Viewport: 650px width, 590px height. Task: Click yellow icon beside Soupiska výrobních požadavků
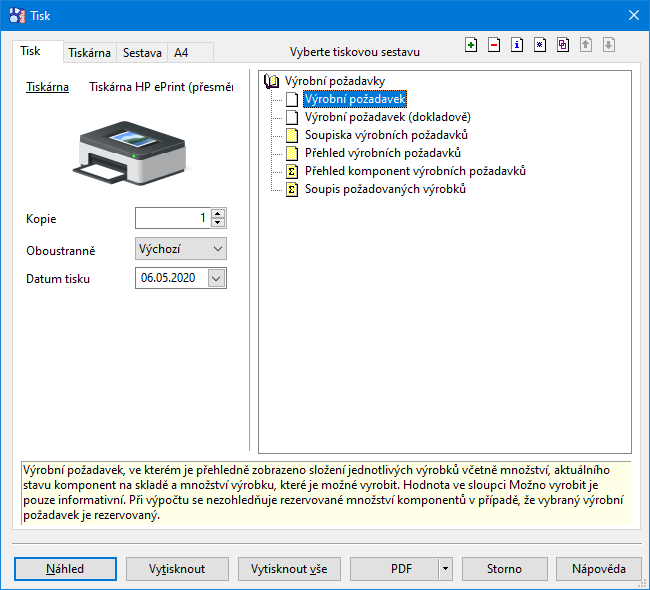tap(292, 135)
